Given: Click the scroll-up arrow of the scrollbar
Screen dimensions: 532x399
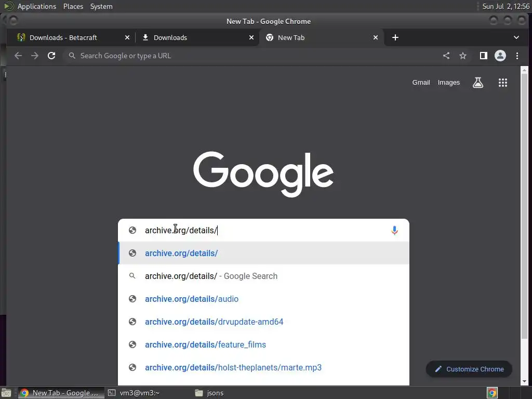Looking at the screenshot, I should coord(524,70).
